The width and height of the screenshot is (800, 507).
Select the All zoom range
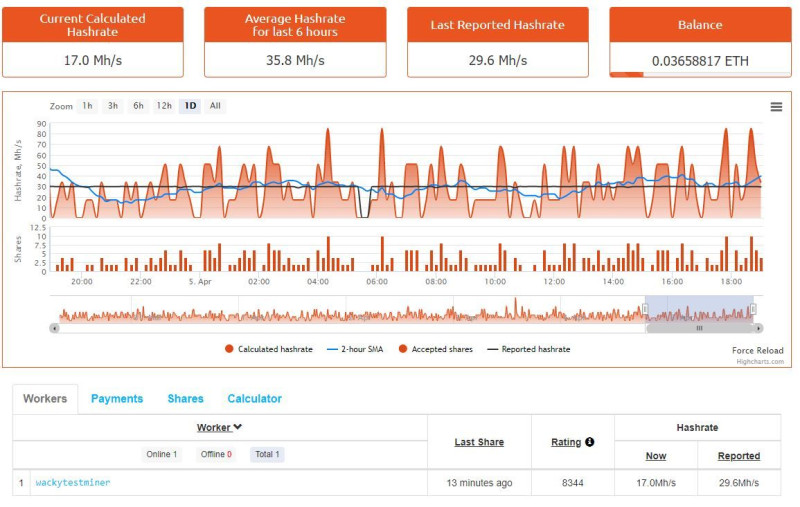click(x=215, y=106)
